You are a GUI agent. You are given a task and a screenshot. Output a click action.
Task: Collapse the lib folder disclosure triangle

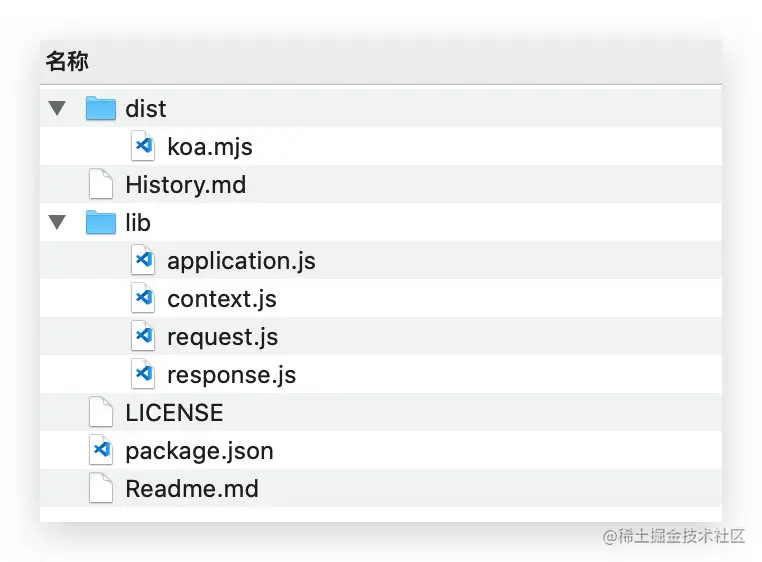click(x=57, y=222)
